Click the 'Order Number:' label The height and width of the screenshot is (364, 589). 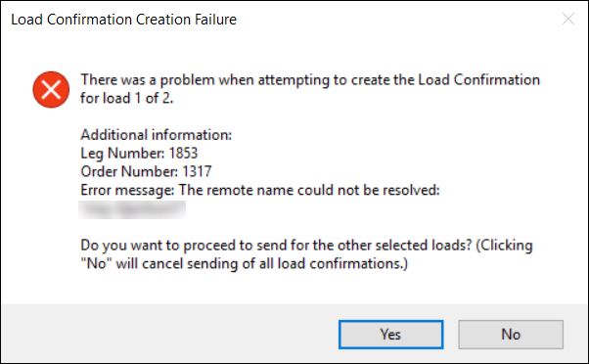(x=129, y=171)
